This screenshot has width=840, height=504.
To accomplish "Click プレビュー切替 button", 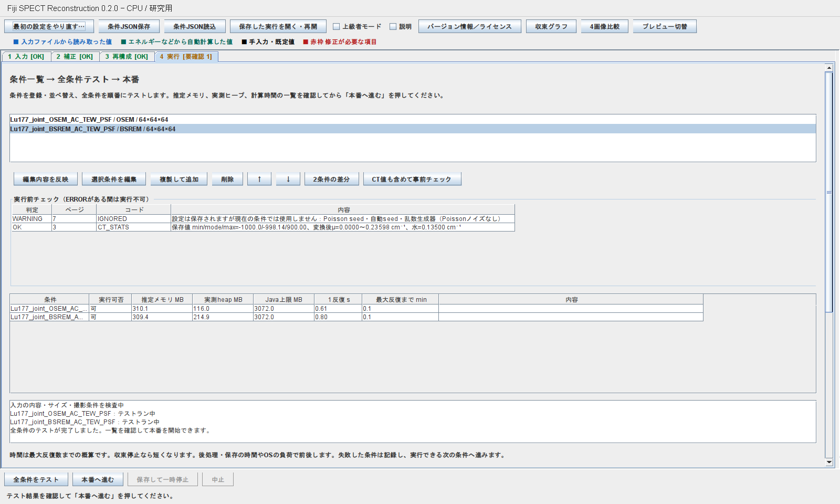I will (x=665, y=26).
